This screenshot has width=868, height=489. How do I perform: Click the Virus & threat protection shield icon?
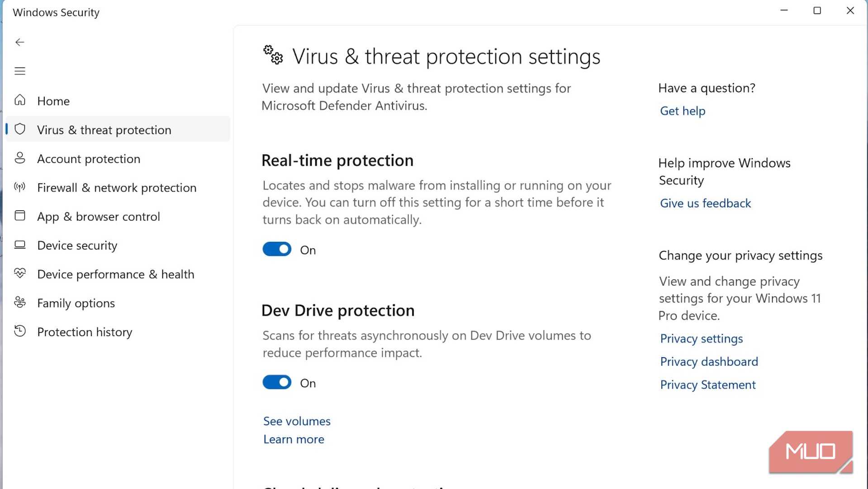point(20,129)
